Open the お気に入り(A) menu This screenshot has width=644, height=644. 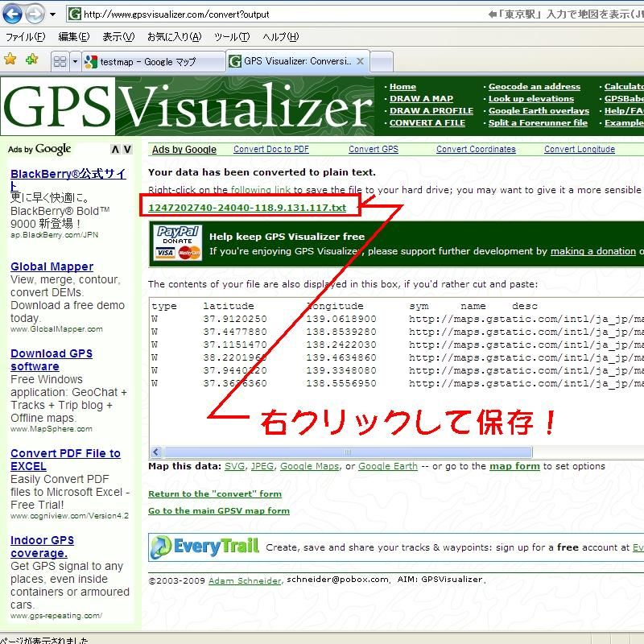tap(174, 37)
